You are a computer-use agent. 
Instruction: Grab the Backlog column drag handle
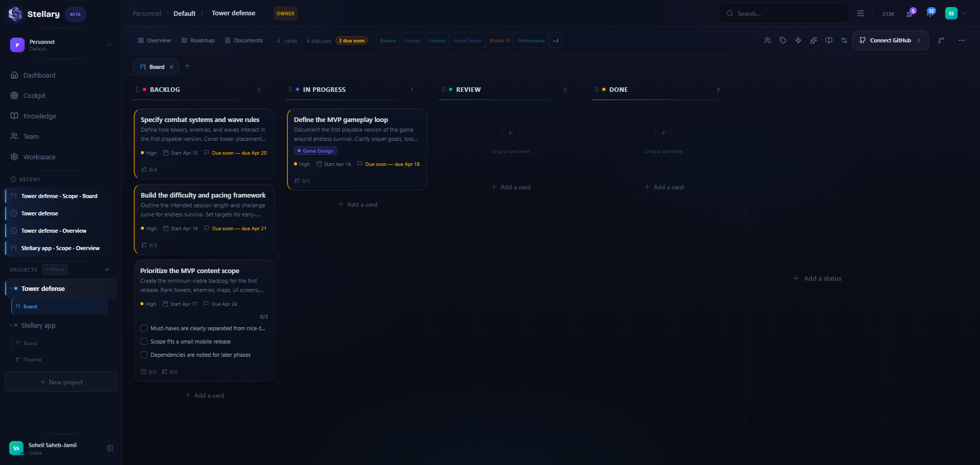pyautogui.click(x=137, y=89)
